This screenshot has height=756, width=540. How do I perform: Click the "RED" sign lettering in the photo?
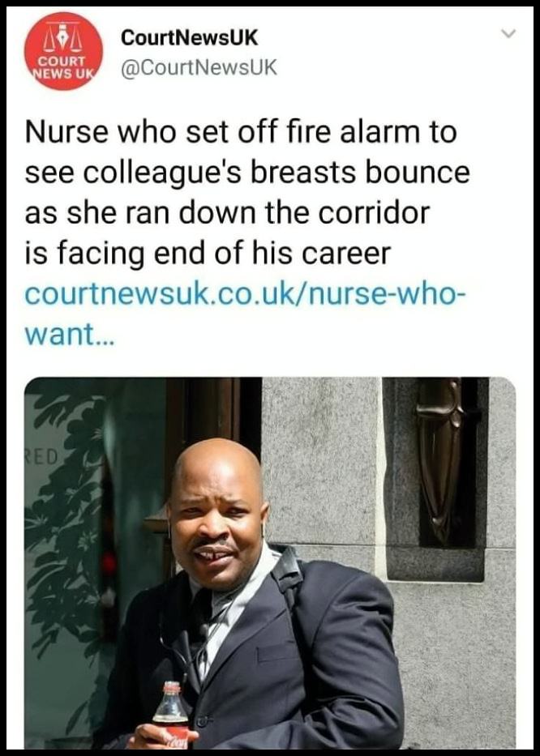click(x=41, y=455)
